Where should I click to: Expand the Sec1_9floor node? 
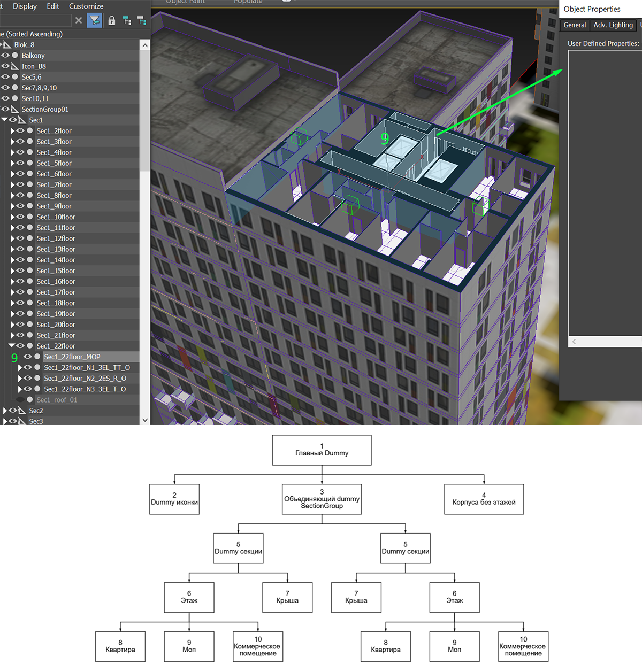pos(12,206)
